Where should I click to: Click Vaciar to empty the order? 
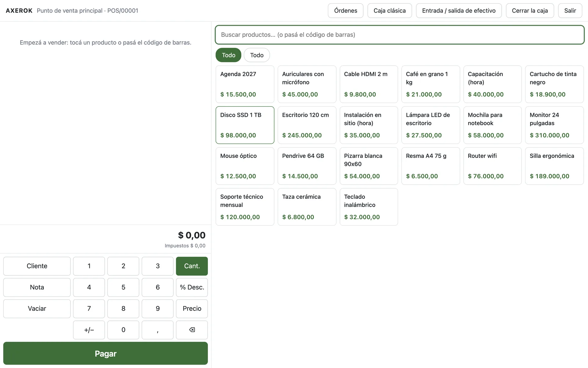point(37,309)
